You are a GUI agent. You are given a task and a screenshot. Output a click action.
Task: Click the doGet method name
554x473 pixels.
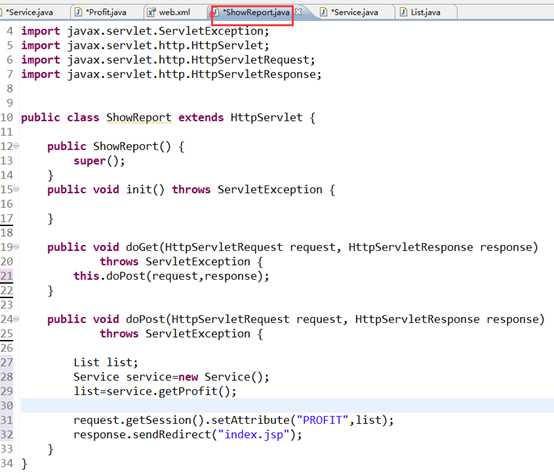coord(142,247)
